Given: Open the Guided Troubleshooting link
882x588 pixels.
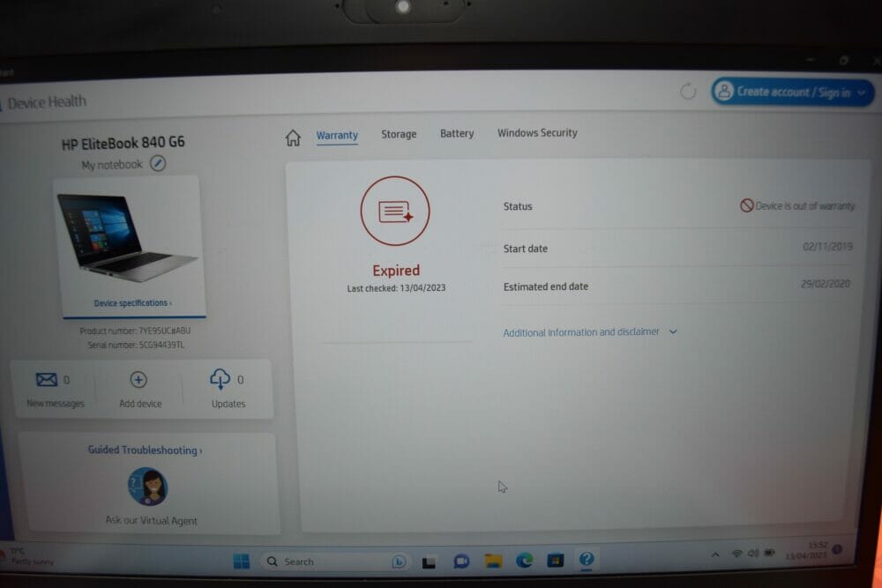Looking at the screenshot, I should (x=146, y=450).
